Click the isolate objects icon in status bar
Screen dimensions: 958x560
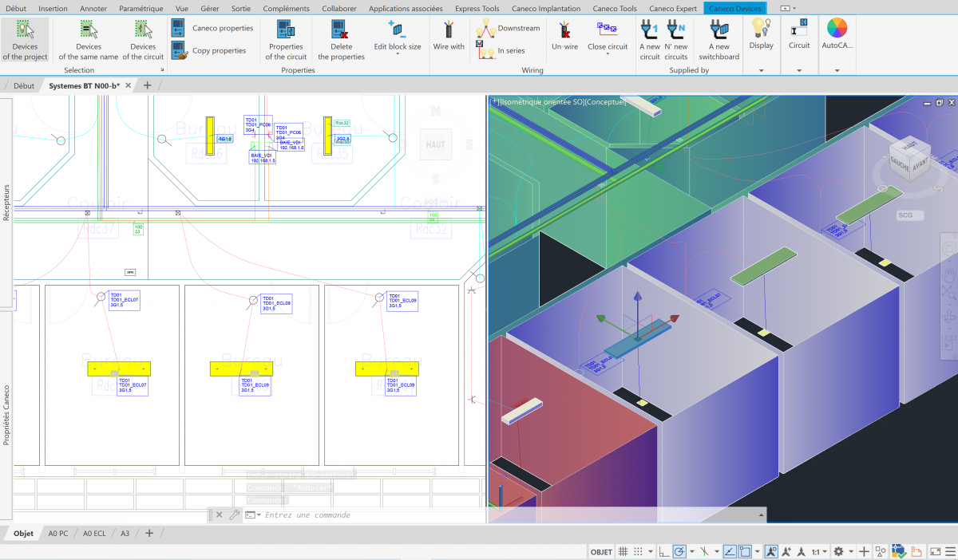pos(881,551)
